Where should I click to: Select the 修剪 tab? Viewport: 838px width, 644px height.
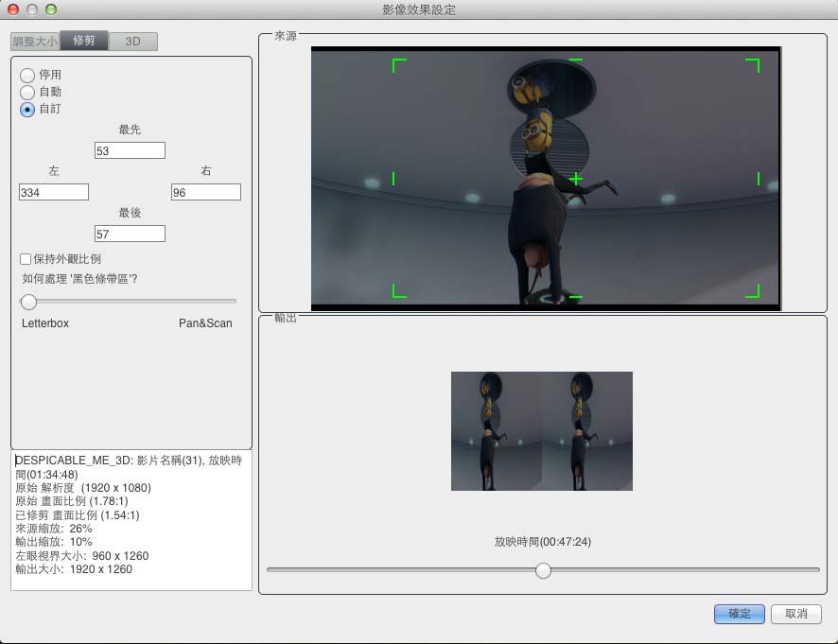(x=84, y=42)
